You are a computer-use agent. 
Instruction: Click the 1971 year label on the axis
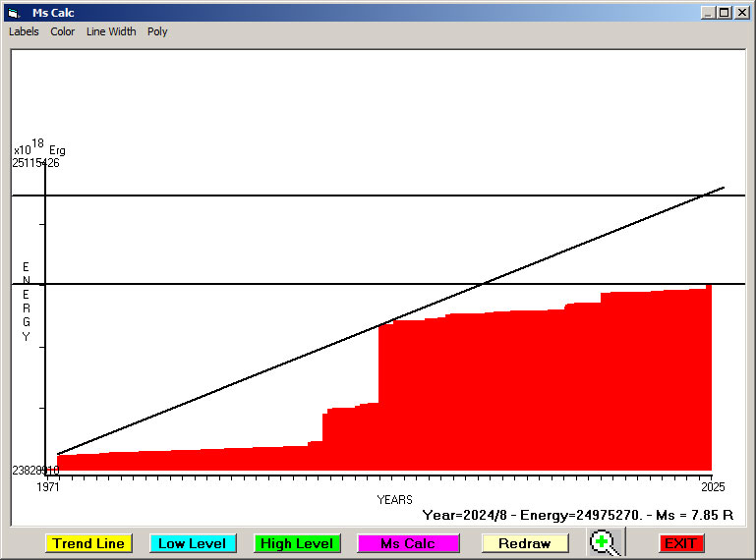(x=48, y=486)
